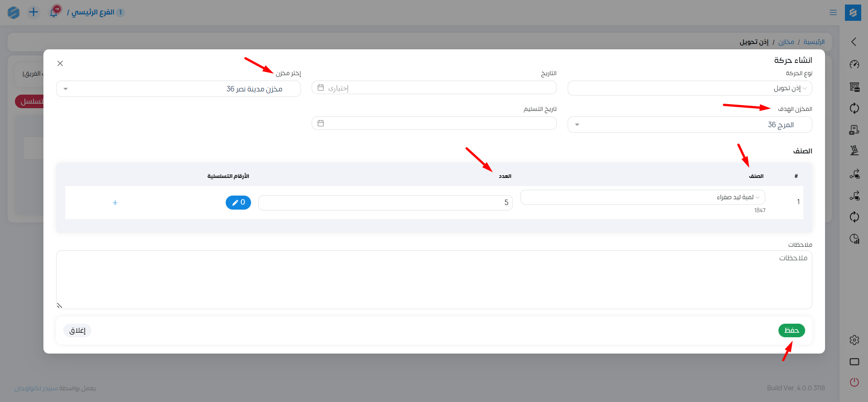
Task: Click the reports chart icon in sidebar
Action: coord(854,239)
